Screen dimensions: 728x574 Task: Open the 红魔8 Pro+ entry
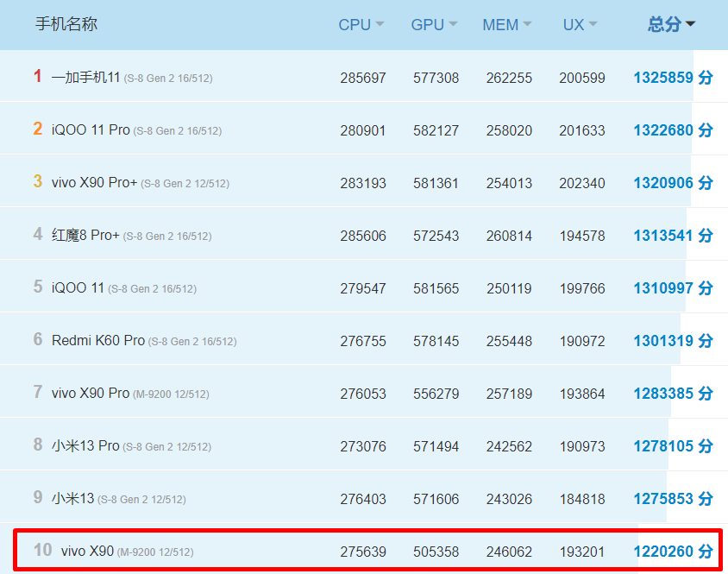tap(85, 235)
